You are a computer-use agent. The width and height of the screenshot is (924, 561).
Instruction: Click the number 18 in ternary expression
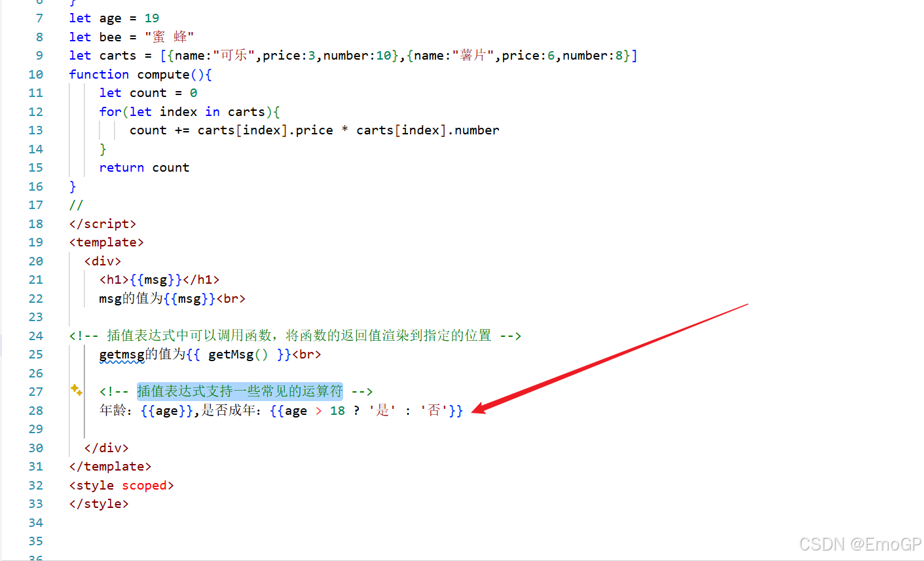coord(337,411)
